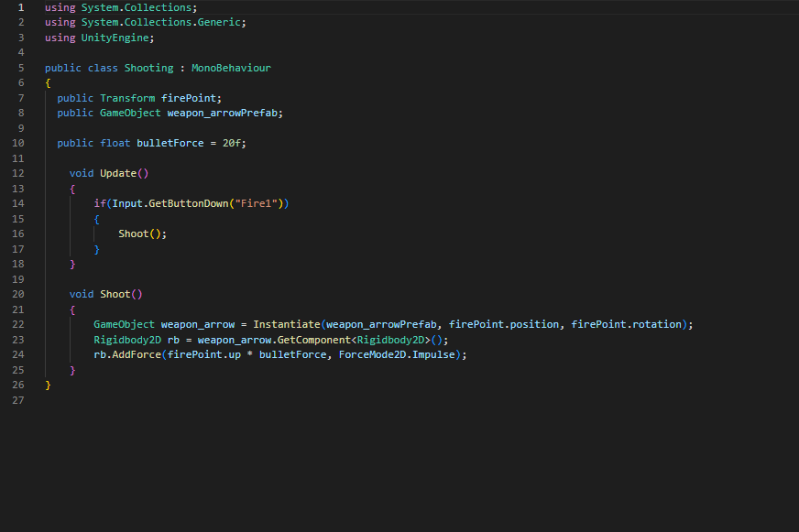Click the 20f bulletForce value

(234, 143)
